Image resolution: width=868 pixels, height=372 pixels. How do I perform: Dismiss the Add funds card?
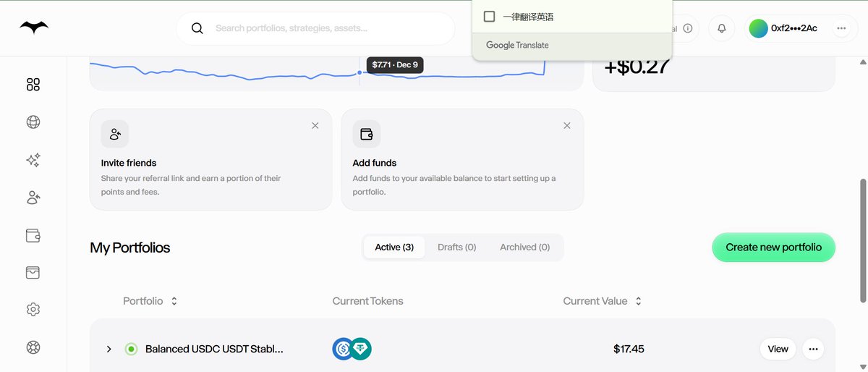coord(567,125)
